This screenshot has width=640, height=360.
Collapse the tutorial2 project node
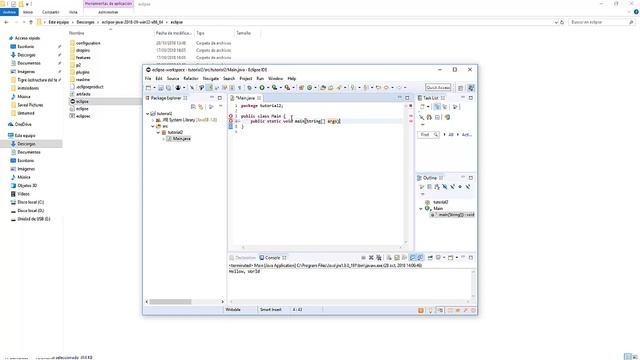click(147, 114)
